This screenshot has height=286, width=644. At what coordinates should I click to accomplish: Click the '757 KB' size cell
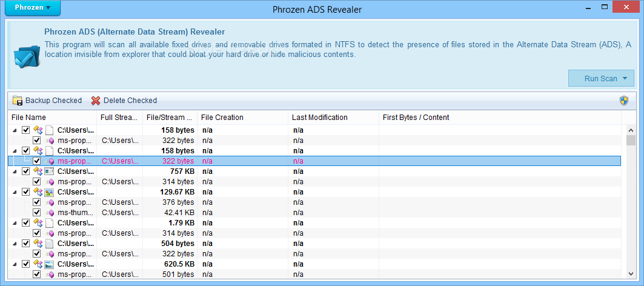click(x=182, y=171)
